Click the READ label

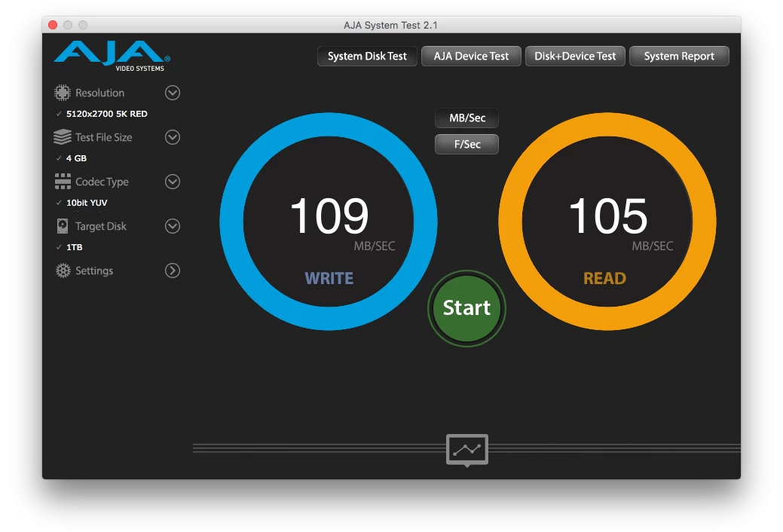(604, 278)
